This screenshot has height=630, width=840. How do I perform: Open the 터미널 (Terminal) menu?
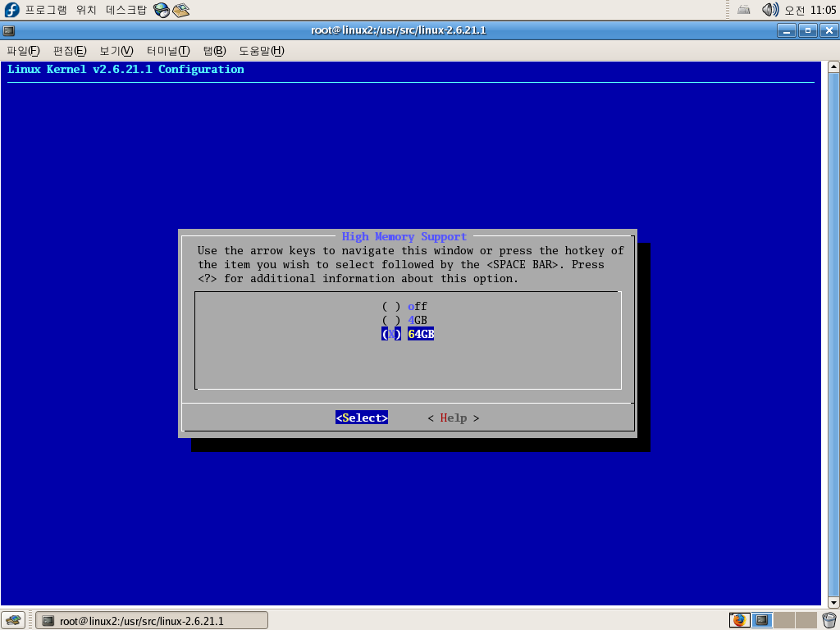[x=168, y=51]
